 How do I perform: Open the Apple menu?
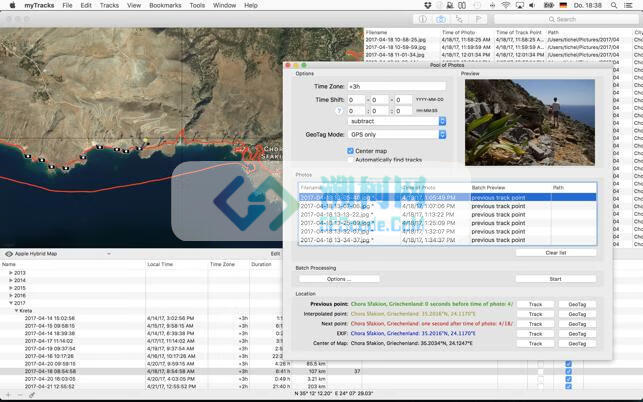click(x=12, y=5)
